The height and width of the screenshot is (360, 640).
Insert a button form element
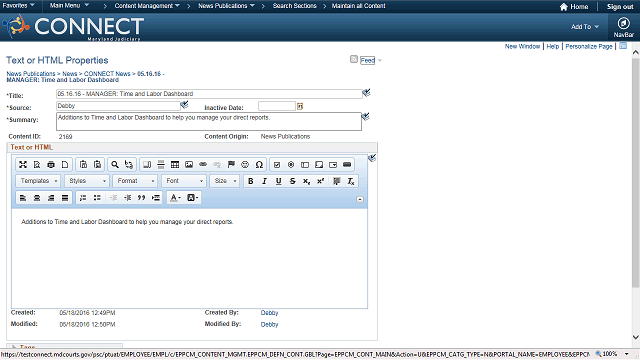click(347, 164)
